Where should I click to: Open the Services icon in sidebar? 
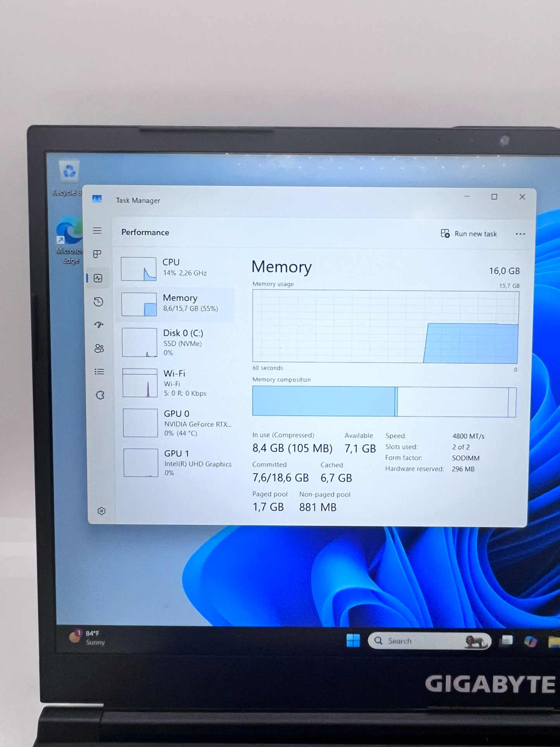(x=100, y=395)
